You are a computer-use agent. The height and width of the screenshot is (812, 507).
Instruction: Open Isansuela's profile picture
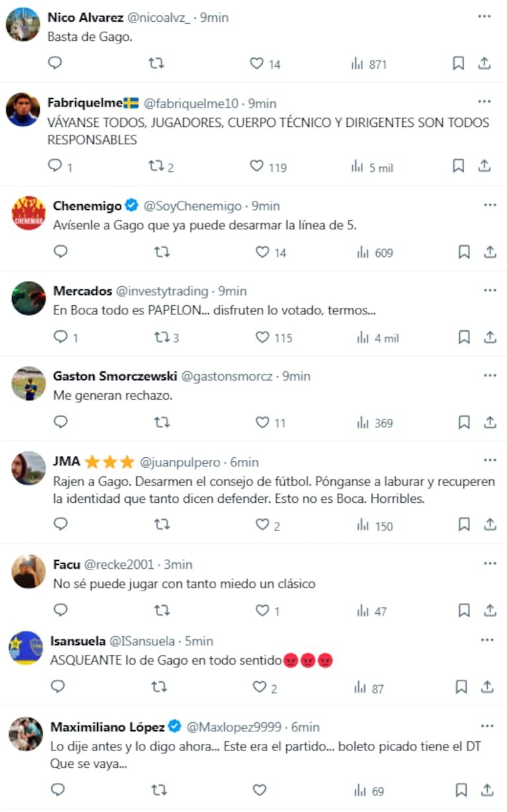coord(26,647)
